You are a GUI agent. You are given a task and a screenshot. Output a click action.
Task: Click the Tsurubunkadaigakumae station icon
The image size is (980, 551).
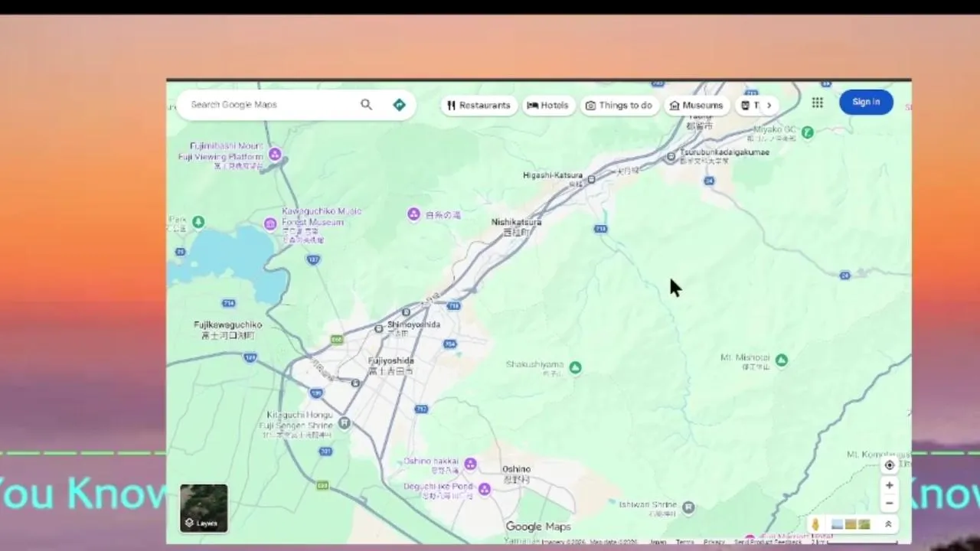point(671,157)
